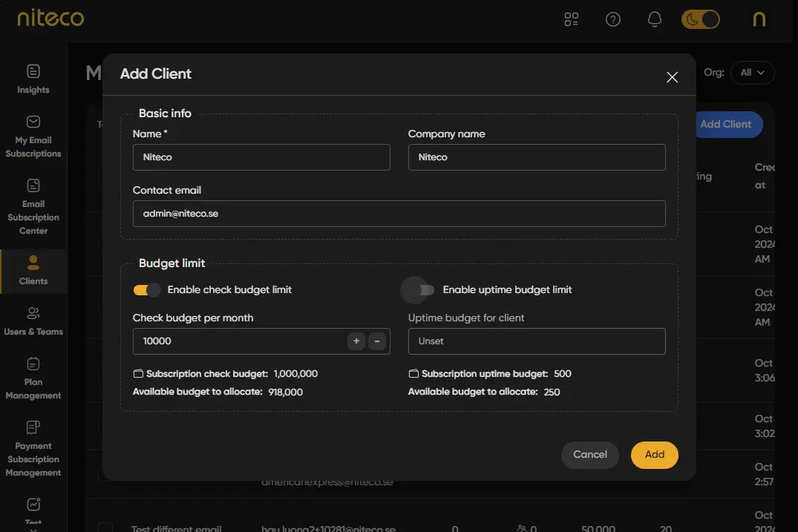Open the notifications bell
The image size is (798, 532).
[655, 19]
